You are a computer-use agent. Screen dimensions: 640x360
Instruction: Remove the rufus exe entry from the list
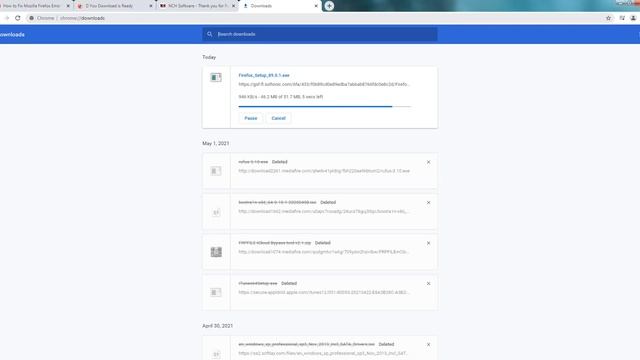pos(428,162)
